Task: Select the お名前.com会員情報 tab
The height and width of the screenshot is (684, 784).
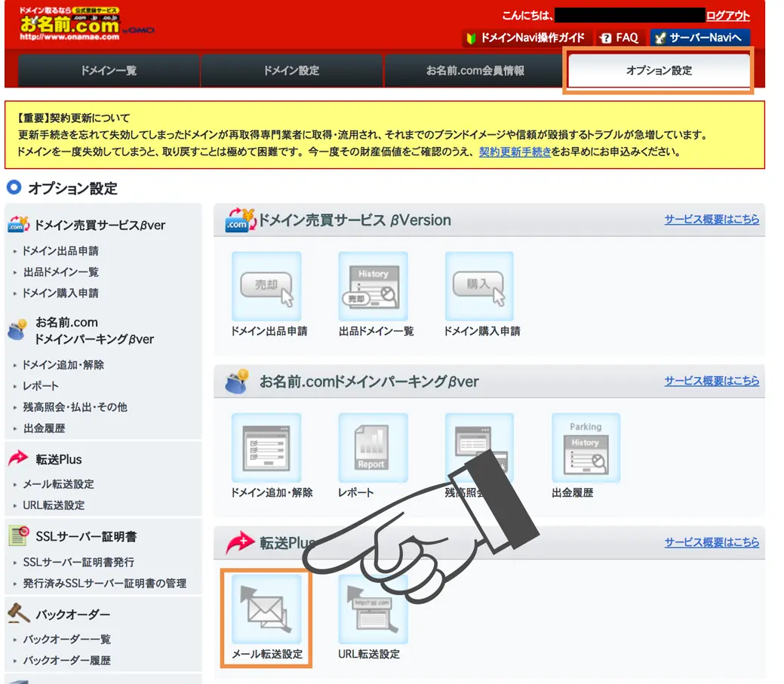Action: (475, 70)
